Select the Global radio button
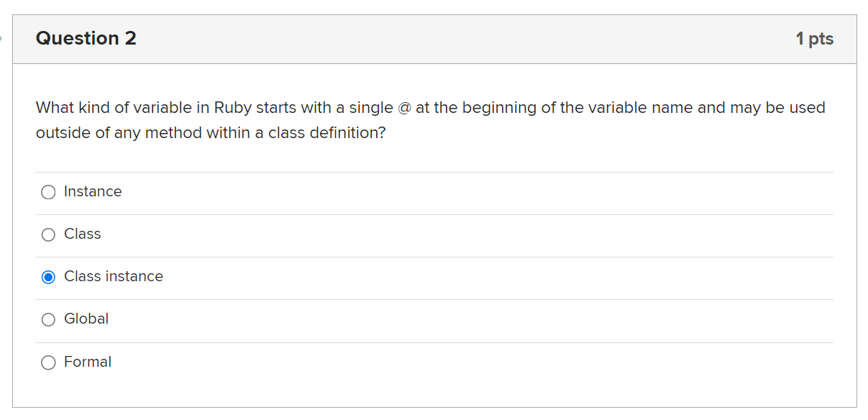The width and height of the screenshot is (868, 420). (48, 319)
